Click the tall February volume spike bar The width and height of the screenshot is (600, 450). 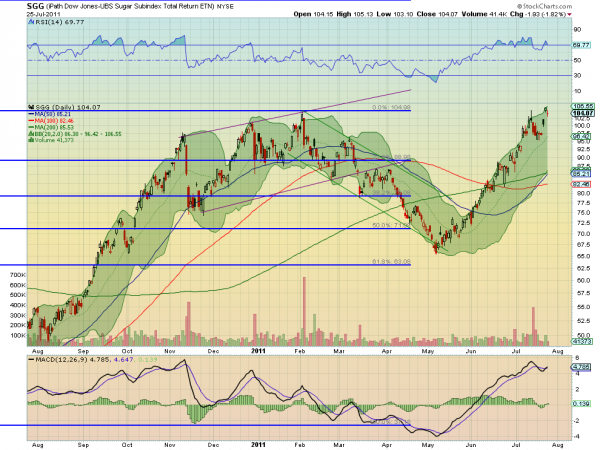(305, 311)
